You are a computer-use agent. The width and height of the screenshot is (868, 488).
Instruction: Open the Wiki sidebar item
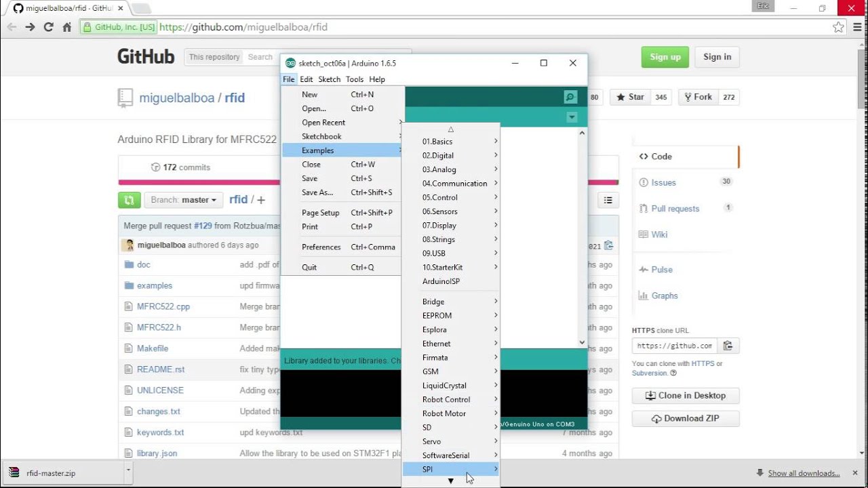coord(686,235)
